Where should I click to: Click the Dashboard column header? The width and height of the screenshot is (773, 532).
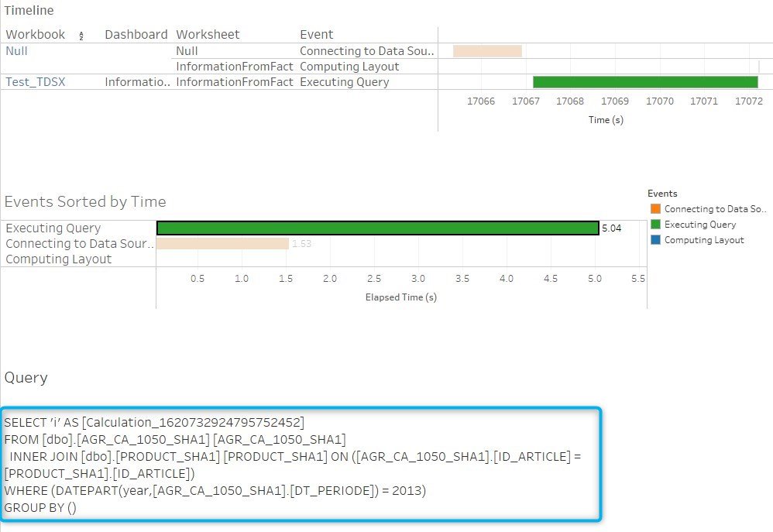click(x=136, y=35)
